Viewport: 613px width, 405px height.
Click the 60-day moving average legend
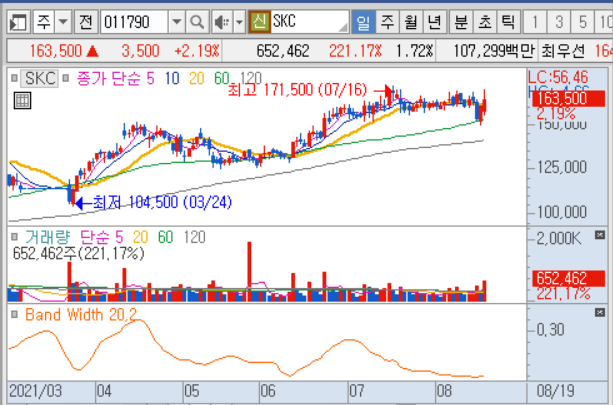point(221,79)
